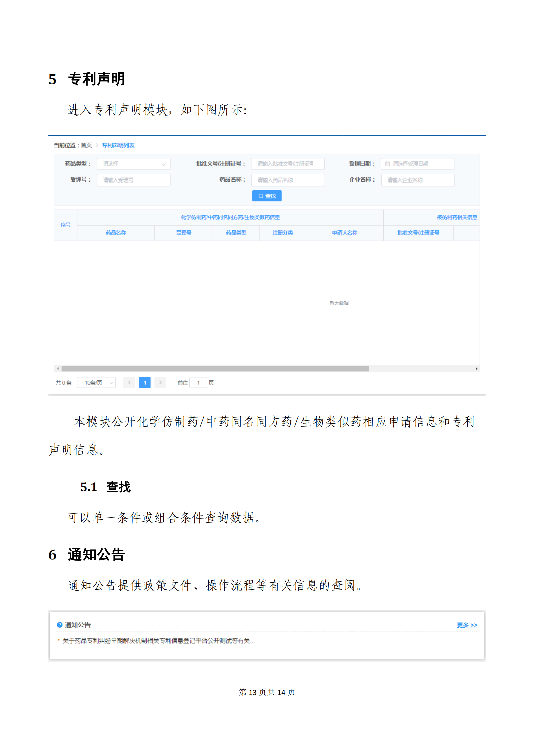The width and height of the screenshot is (534, 756).
Task: Click the 查找 search button
Action: 267,196
